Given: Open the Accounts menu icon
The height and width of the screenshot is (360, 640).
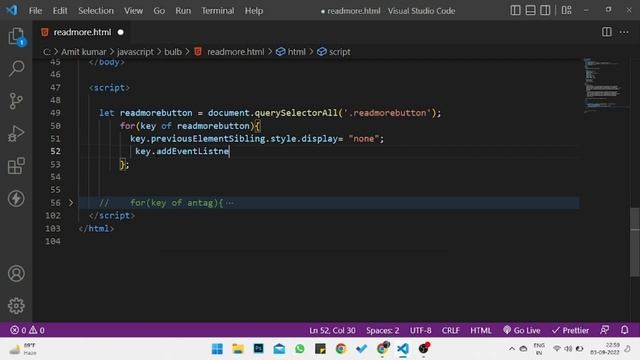Looking at the screenshot, I should pyautogui.click(x=16, y=273).
